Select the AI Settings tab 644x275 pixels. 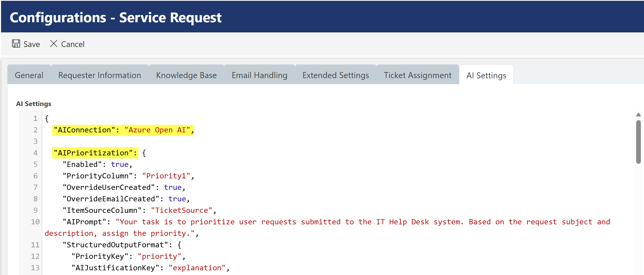click(486, 75)
